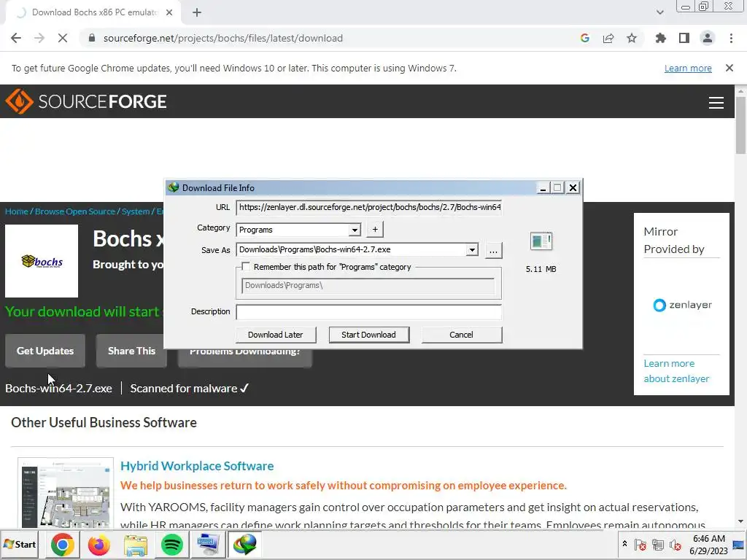Open the on-screen keyboard taskbar icon
The width and height of the screenshot is (747, 560).
coord(208,544)
